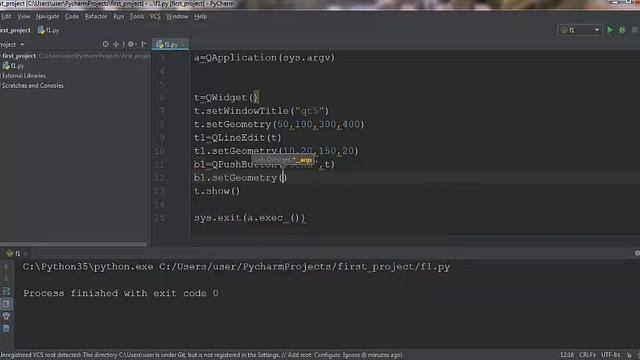Click the collapse-all icon in Project panel header
Viewport: 640px width, 360px height.
116,44
